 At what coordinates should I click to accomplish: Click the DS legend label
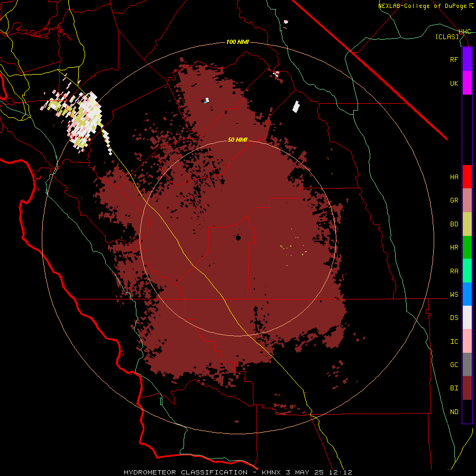tap(454, 318)
